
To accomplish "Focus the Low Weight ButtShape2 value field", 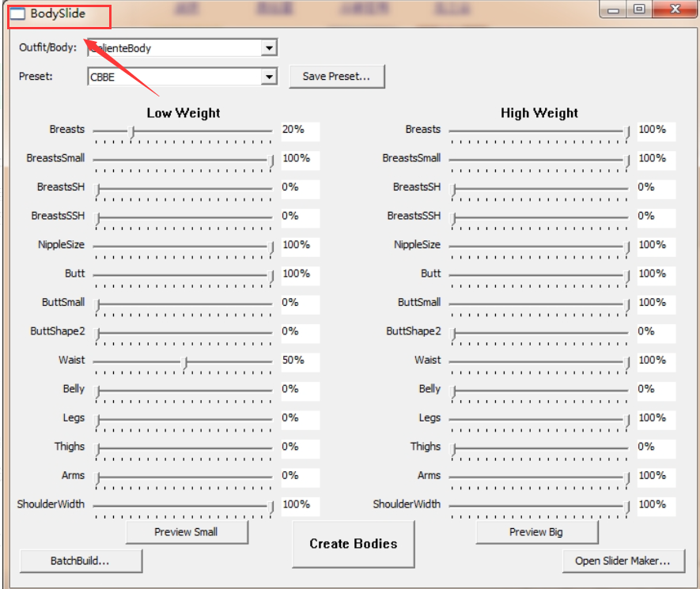I will 300,334.
